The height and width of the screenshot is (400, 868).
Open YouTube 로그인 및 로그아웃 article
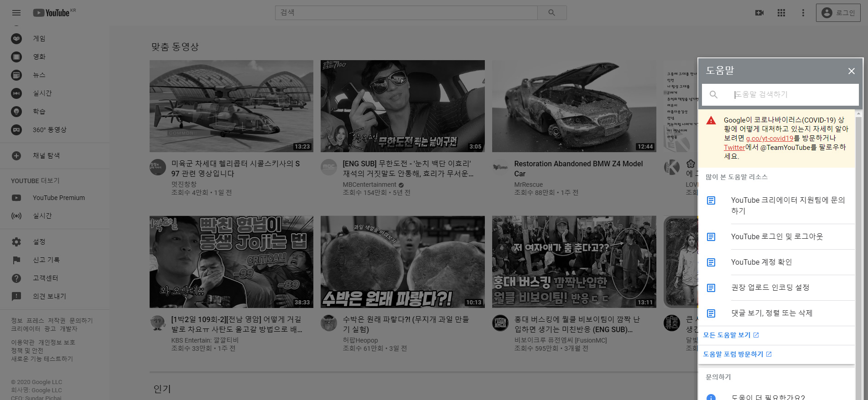[x=776, y=237]
